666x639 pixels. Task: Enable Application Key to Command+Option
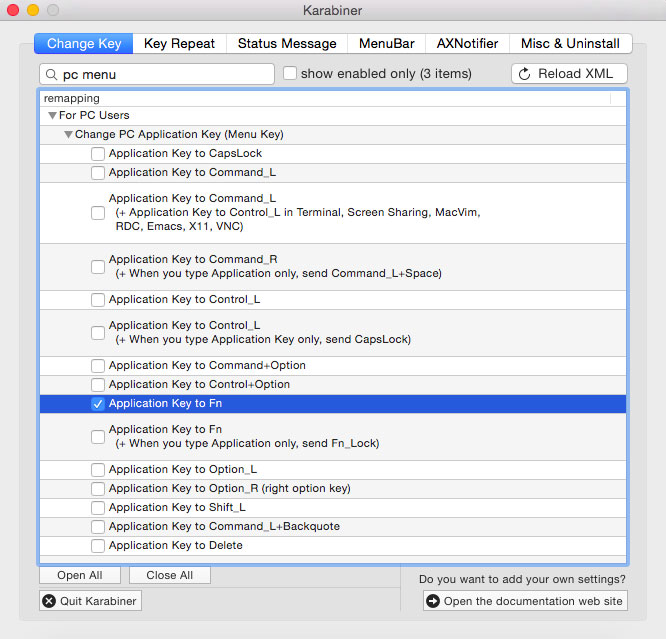click(98, 365)
